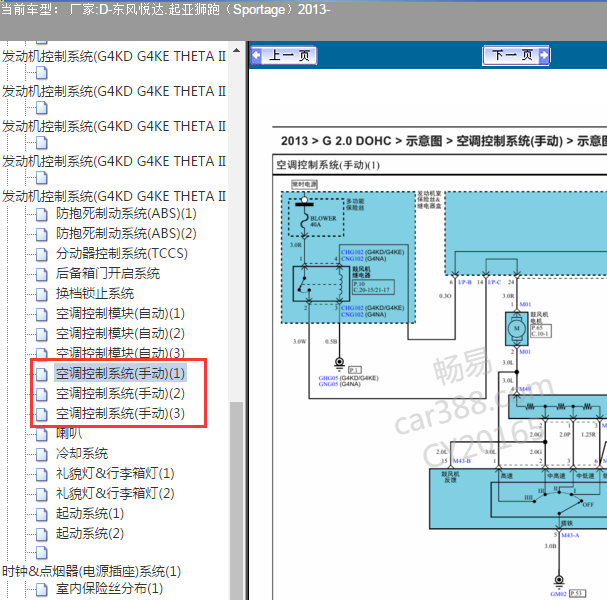The height and width of the screenshot is (600, 607).
Task: Click page icon beside 空调控制系统(手动)(3)
Action: (42, 414)
